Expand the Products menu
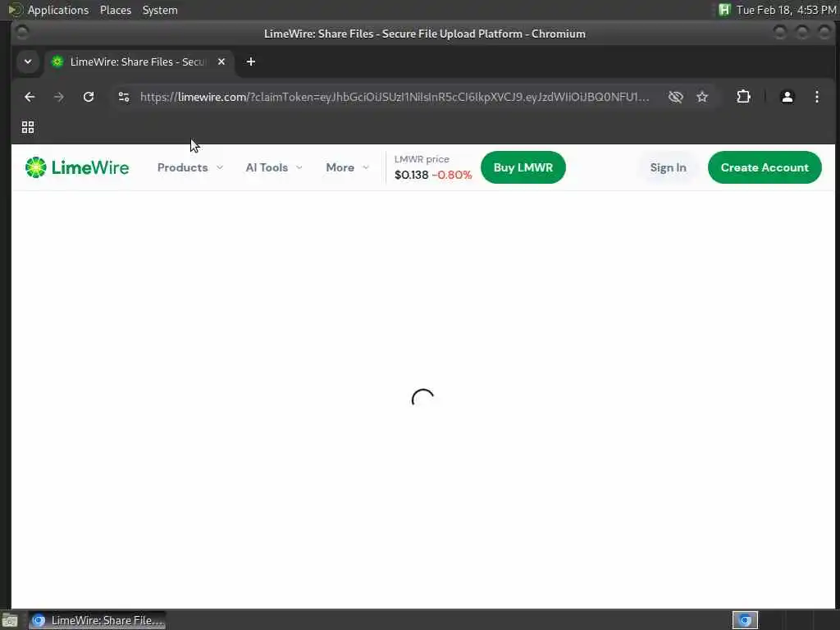This screenshot has height=630, width=840. (190, 167)
